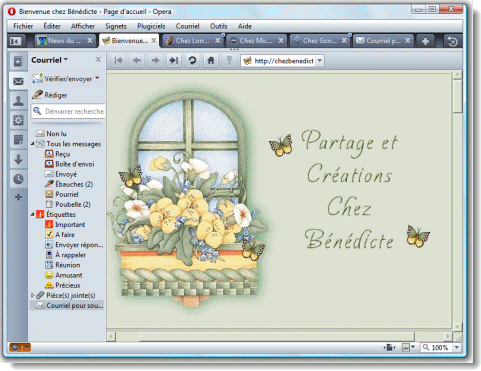Click the Démarrer recherche search field
The width and height of the screenshot is (481, 371).
click(x=68, y=111)
